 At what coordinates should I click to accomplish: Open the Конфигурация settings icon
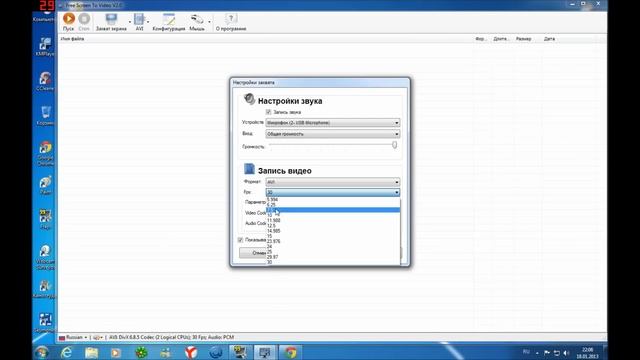(169, 22)
